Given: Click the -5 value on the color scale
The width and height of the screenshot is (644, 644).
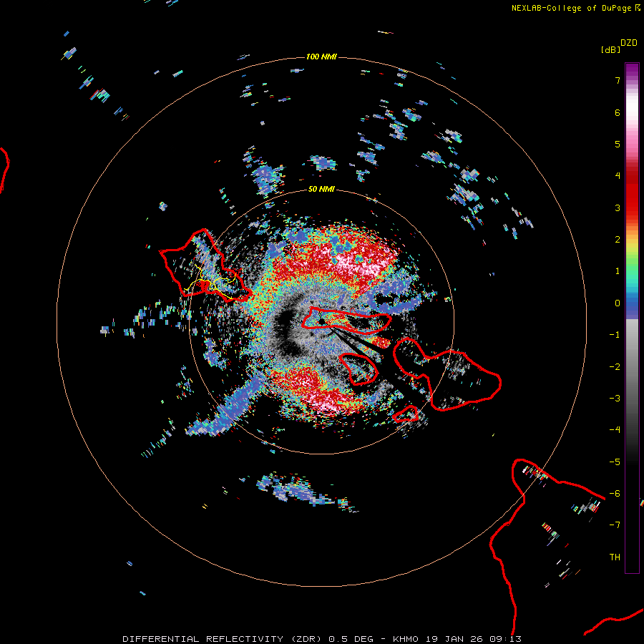Looking at the screenshot, I should click(615, 462).
